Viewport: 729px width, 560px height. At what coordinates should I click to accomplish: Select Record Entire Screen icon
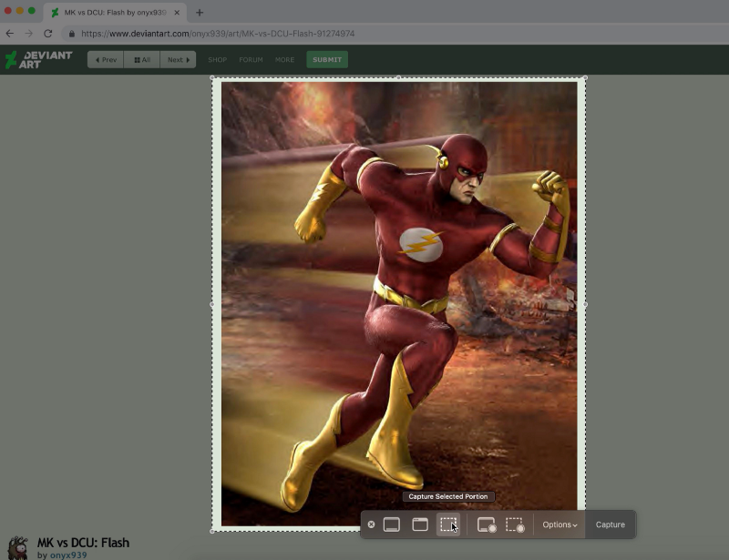tap(487, 524)
